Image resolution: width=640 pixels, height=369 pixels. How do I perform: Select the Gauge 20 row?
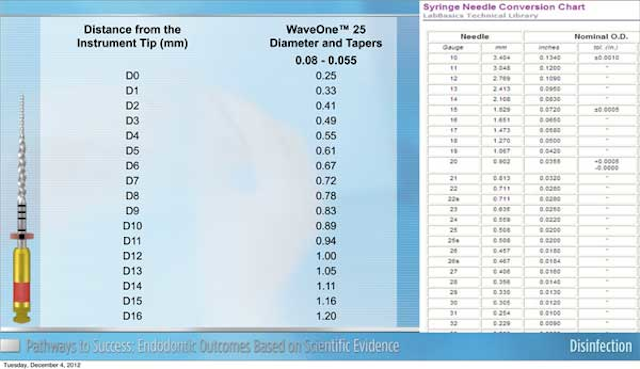pos(533,164)
